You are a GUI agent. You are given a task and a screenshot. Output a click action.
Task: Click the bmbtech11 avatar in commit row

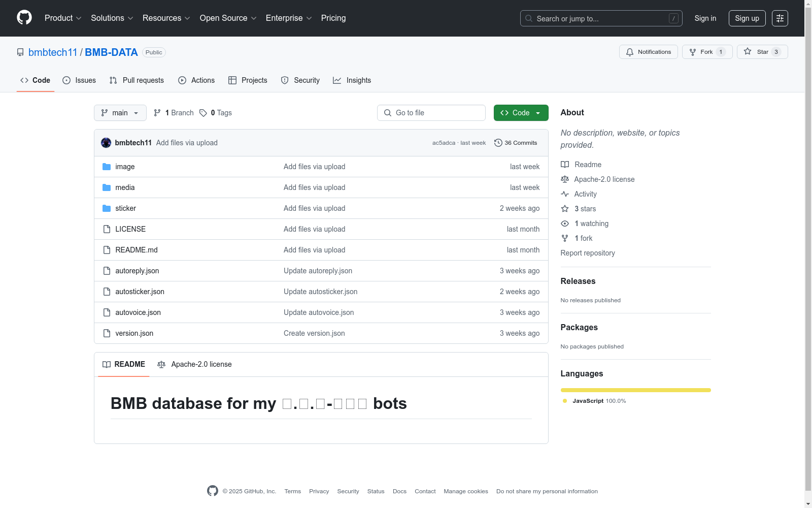click(x=106, y=143)
